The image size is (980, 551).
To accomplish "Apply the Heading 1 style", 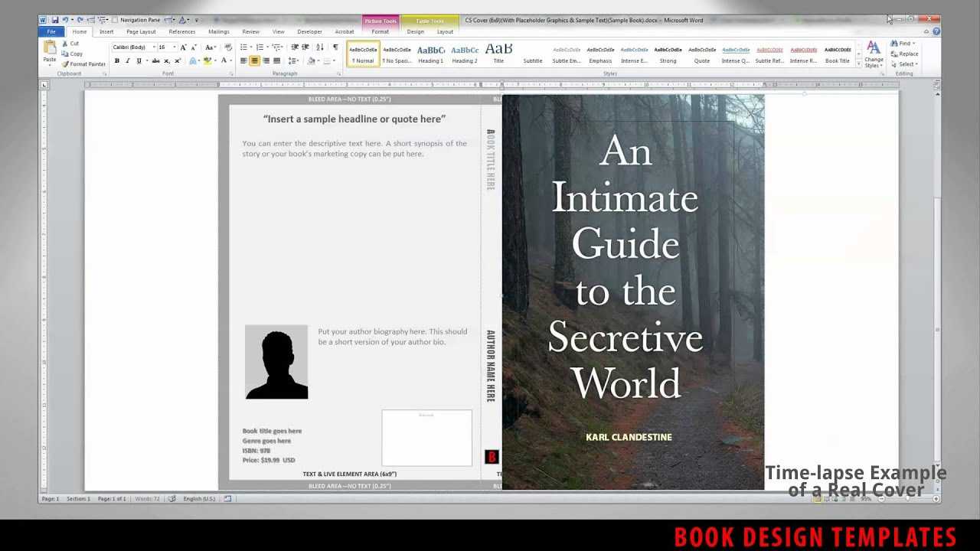I will [430, 54].
